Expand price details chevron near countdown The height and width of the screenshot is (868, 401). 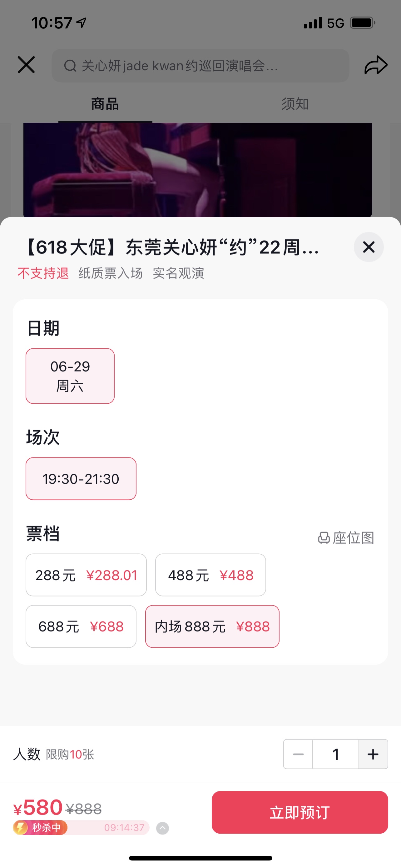163,828
